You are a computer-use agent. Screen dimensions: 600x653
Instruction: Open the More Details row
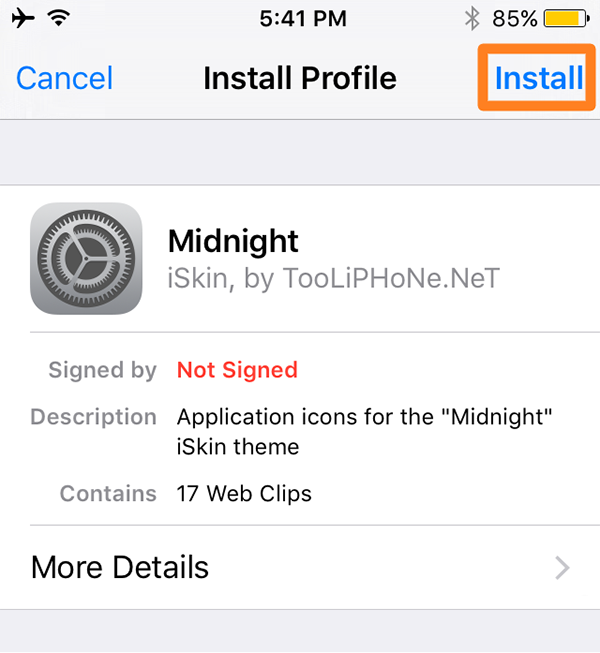[300, 568]
